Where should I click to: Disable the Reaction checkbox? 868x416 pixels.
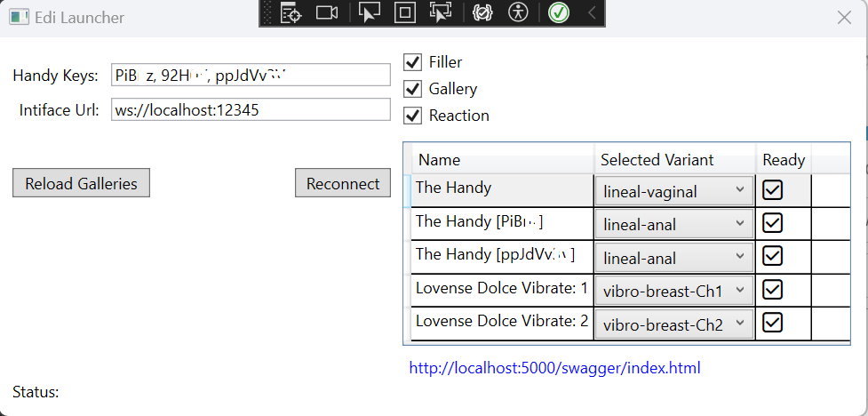click(412, 116)
